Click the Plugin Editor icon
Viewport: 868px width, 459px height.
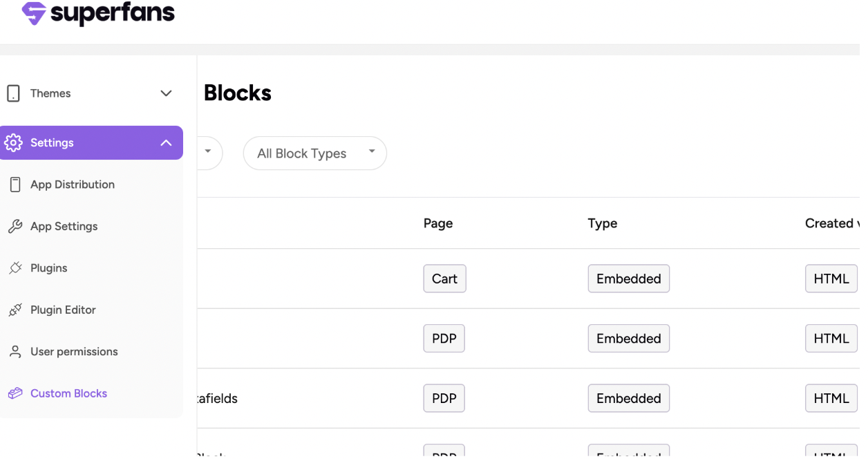click(15, 310)
